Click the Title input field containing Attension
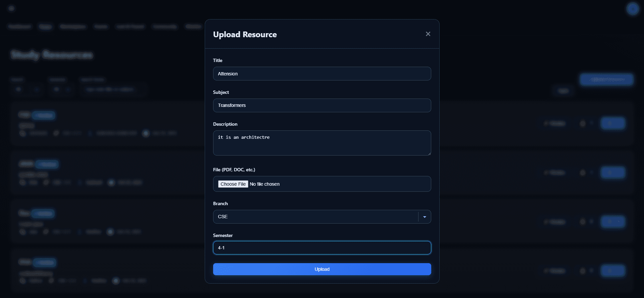Viewport: 644px width, 298px height. [x=322, y=73]
